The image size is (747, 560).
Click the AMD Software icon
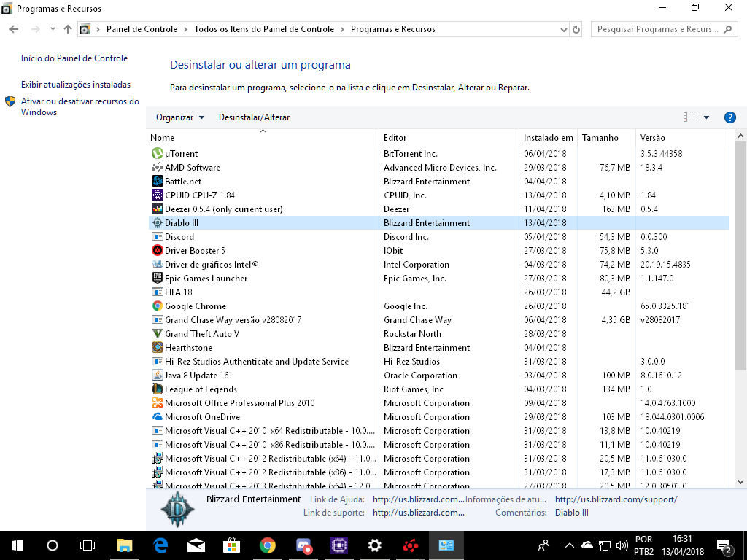point(158,167)
